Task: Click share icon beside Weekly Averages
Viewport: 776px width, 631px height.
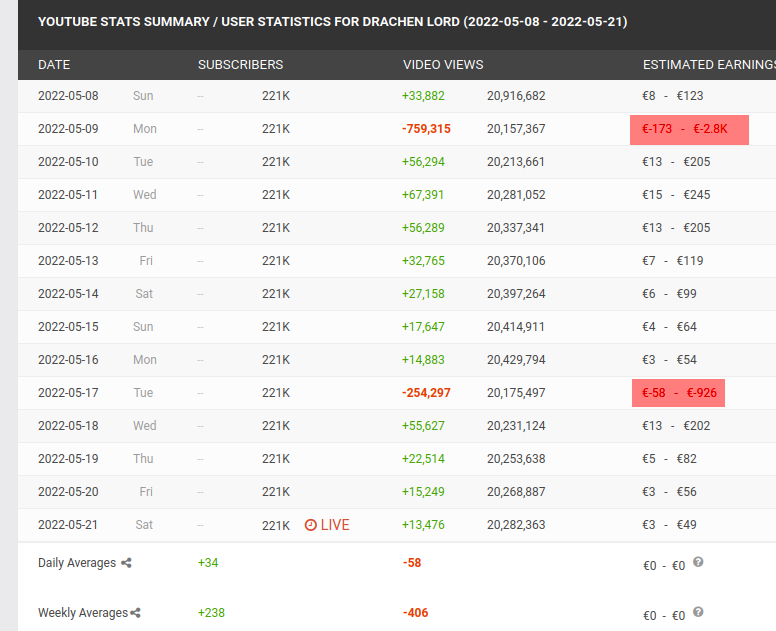Action: click(136, 613)
